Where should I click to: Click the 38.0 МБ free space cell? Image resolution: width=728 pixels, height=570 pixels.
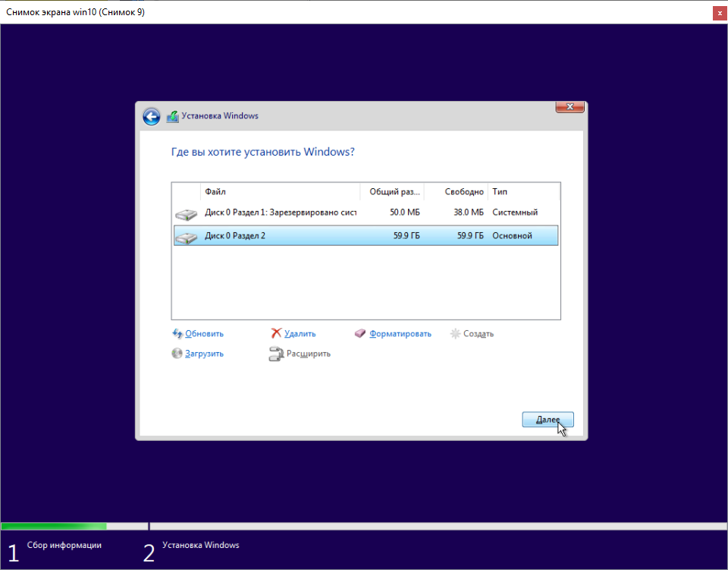(x=469, y=213)
